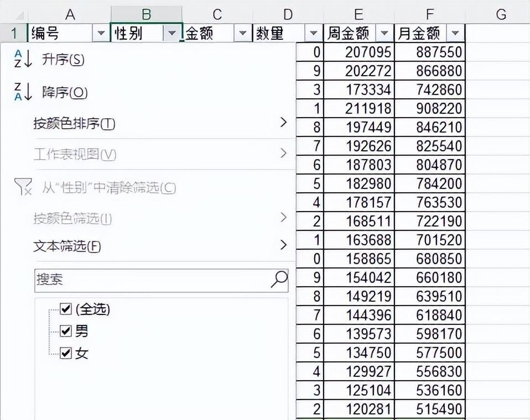Select cell with value 197449
Screen dimensions: 530x420
[x=359, y=127]
